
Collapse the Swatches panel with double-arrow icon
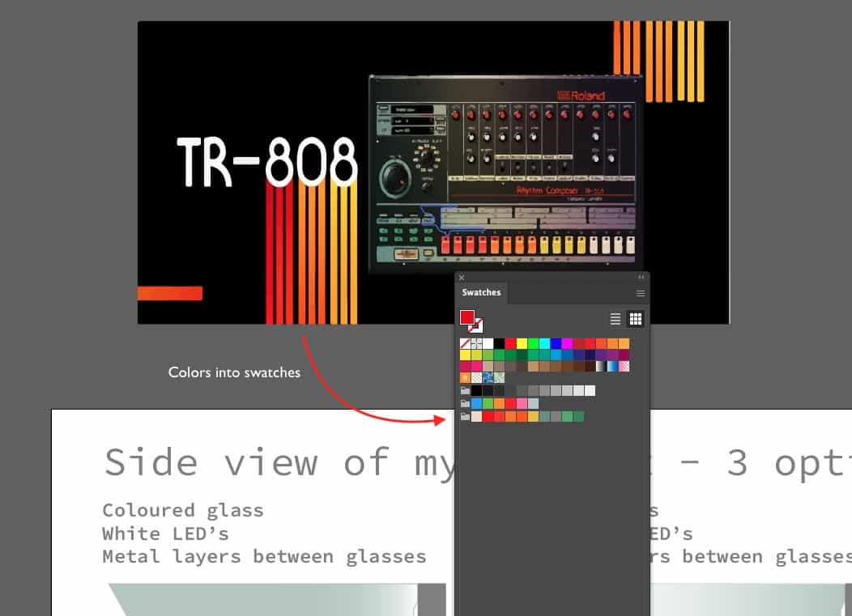click(641, 277)
